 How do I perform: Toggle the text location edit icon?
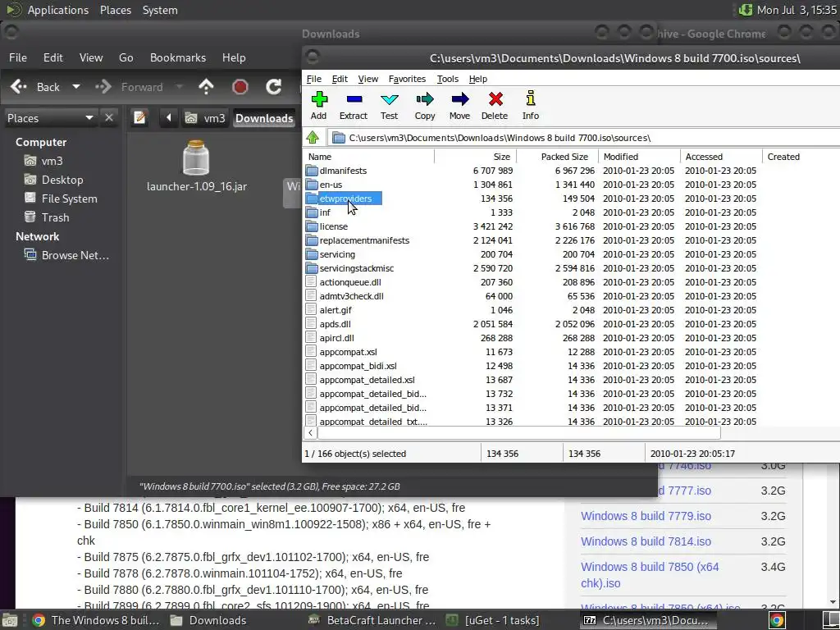tap(139, 118)
